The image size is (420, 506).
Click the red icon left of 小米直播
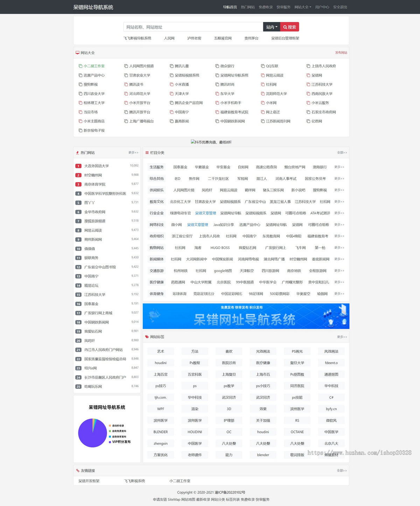(171, 84)
